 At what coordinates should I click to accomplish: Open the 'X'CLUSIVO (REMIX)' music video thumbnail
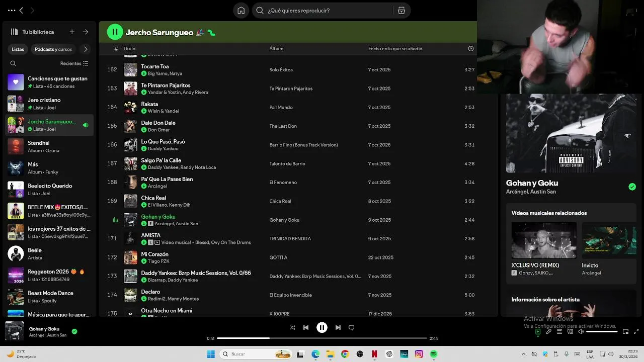point(544,240)
